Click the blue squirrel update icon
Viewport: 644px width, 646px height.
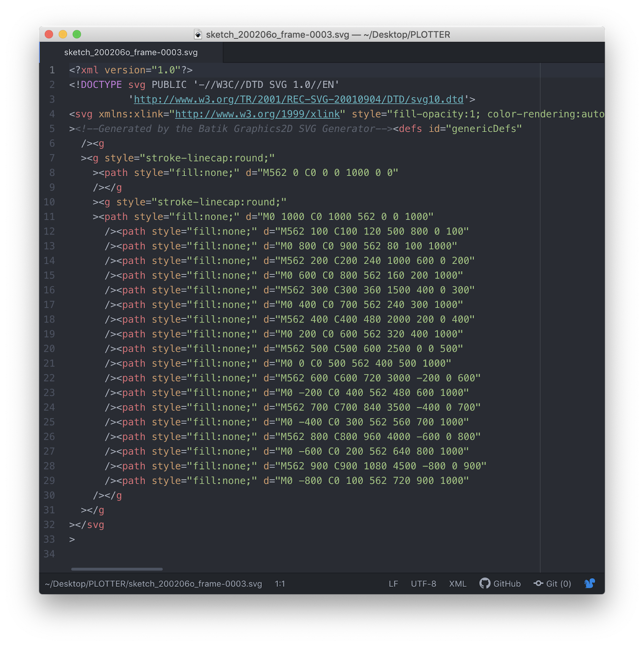pos(589,583)
